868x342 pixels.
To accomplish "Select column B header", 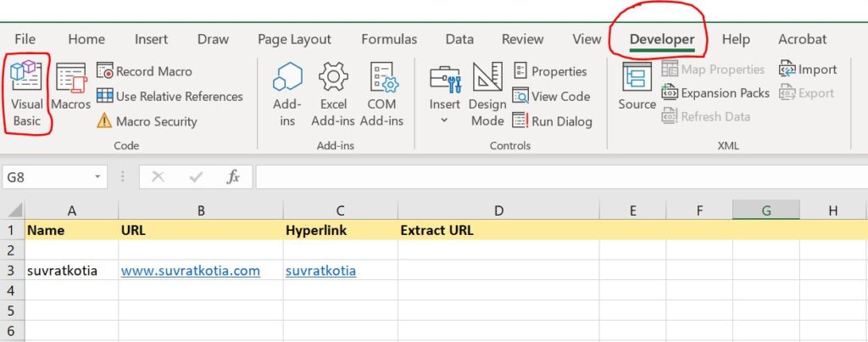I will 201,210.
